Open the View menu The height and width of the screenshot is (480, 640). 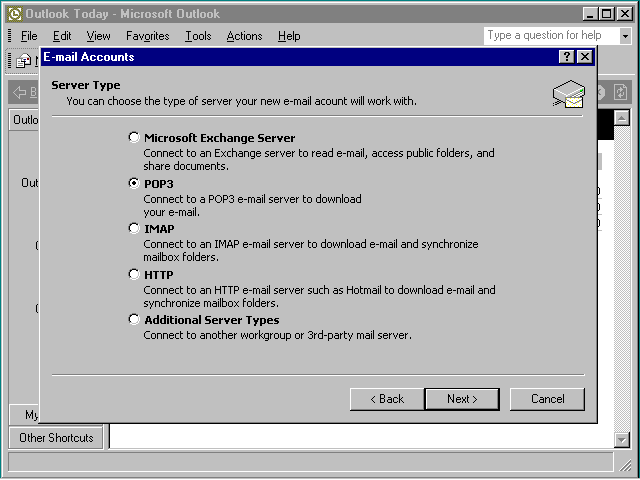(x=98, y=36)
